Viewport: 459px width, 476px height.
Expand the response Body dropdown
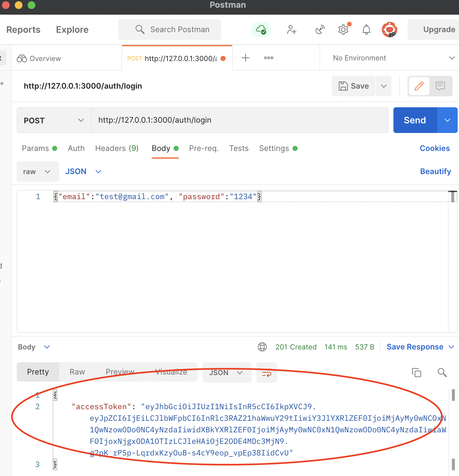pos(34,347)
